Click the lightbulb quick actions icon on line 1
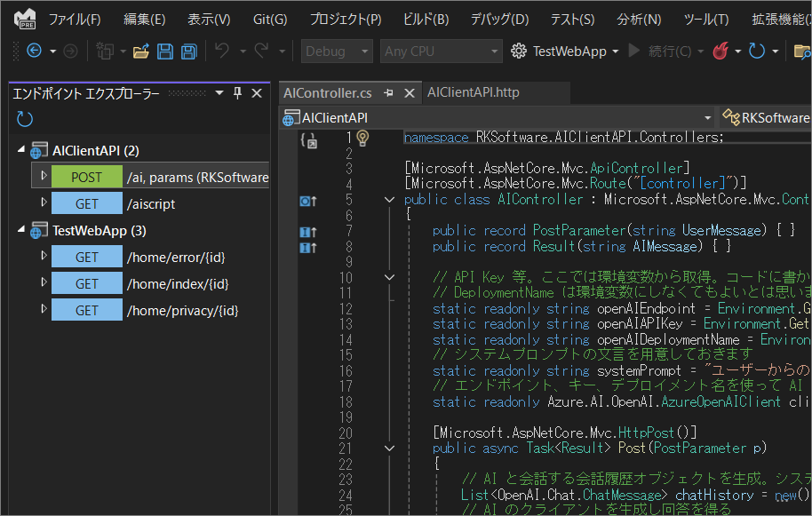The height and width of the screenshot is (516, 812). pyautogui.click(x=362, y=138)
